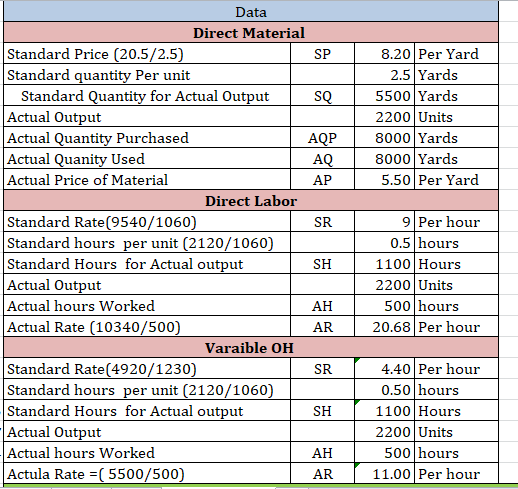
Task: Select the 0.50 hours value cell
Action: 385,390
